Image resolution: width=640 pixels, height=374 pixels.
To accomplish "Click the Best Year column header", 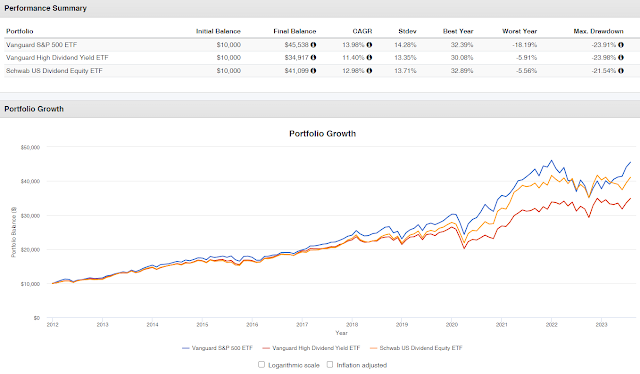I will click(x=458, y=31).
